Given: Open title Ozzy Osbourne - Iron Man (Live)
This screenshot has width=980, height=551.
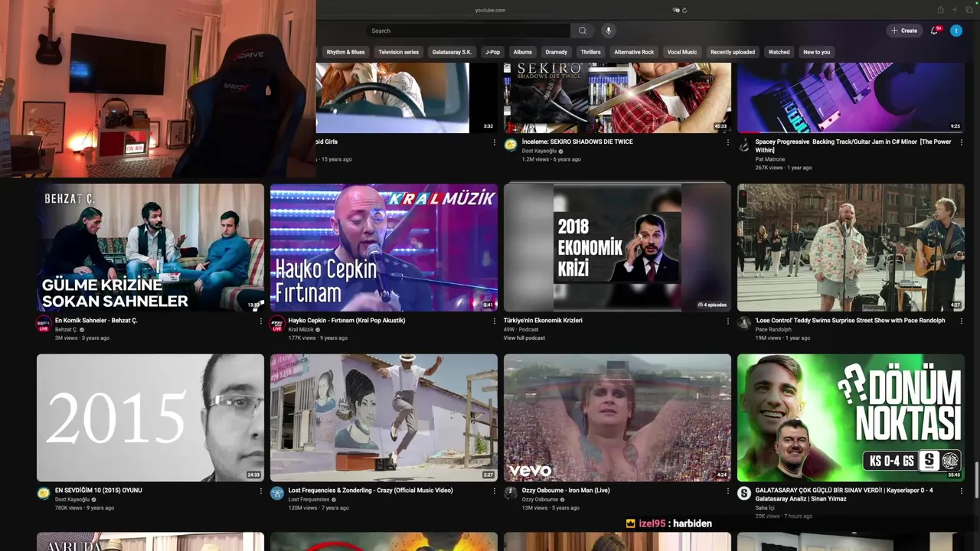Looking at the screenshot, I should tap(566, 491).
